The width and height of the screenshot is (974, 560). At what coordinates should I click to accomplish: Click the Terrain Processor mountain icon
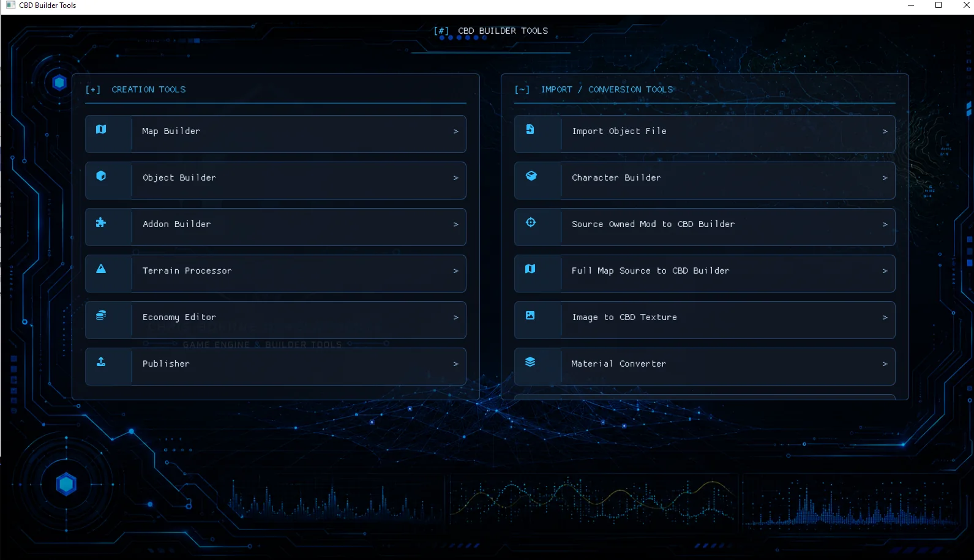pyautogui.click(x=101, y=269)
